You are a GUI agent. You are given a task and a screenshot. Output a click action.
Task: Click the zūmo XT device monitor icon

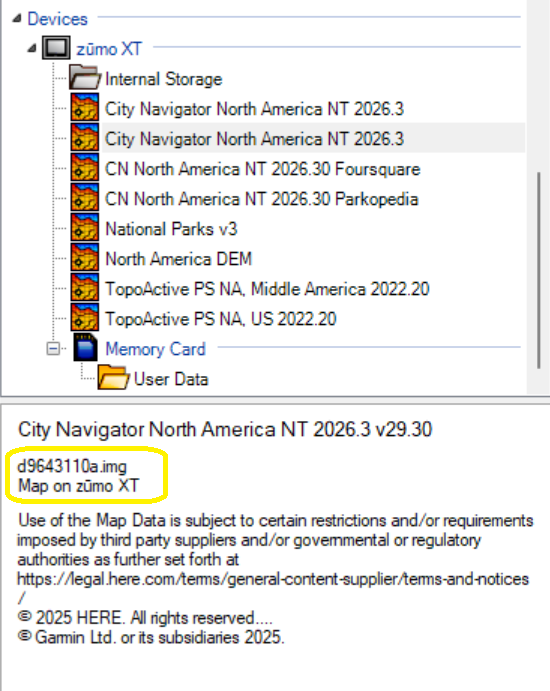[56, 48]
